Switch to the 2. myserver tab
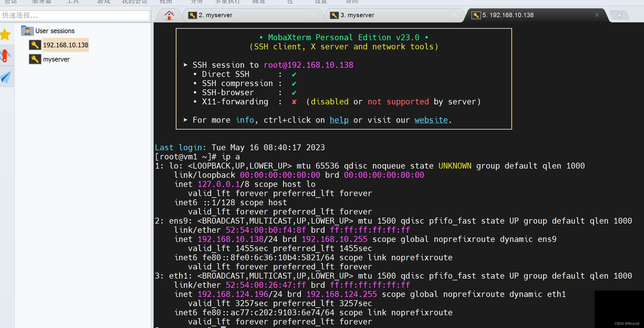Viewport: 644px width, 328px height. tap(253, 15)
